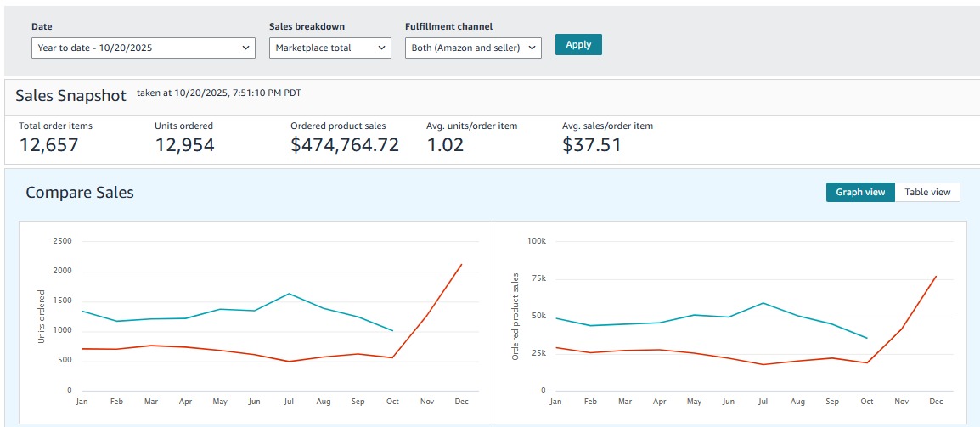Click the 100k label on Ordered product sales axis
The image size is (980, 427).
pyautogui.click(x=537, y=241)
